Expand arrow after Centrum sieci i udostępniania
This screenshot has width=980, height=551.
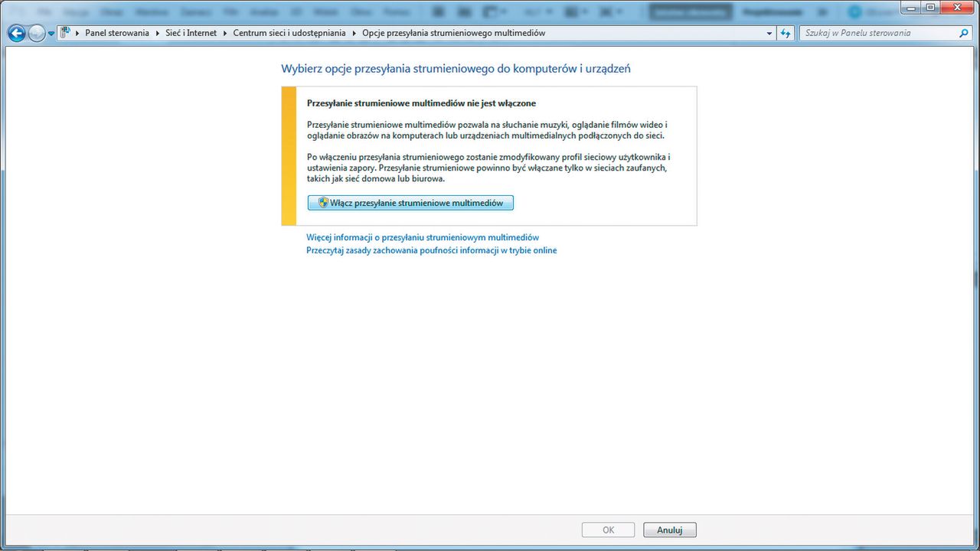coord(354,34)
